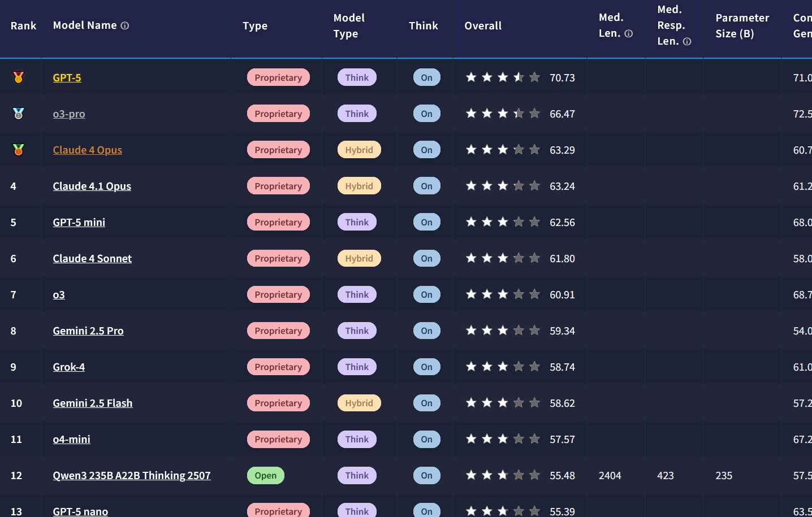Screen dimensions: 812x517
Task: Click the star rating in Grok-4 row
Action: [503, 367]
